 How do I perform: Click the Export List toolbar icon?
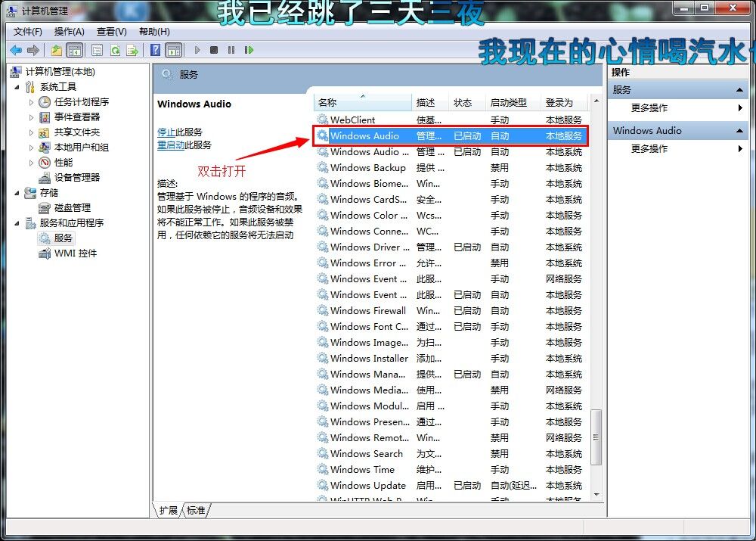pyautogui.click(x=132, y=50)
